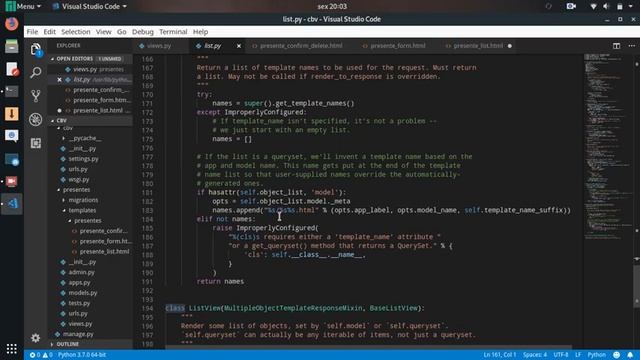Click the Ln 161, Col 1 indicator
This screenshot has width=640, height=360.
pyautogui.click(x=500, y=355)
